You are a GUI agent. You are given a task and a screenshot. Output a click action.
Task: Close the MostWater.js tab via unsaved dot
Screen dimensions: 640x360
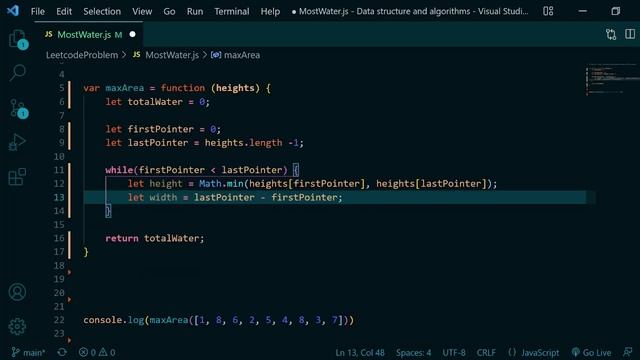[132, 35]
